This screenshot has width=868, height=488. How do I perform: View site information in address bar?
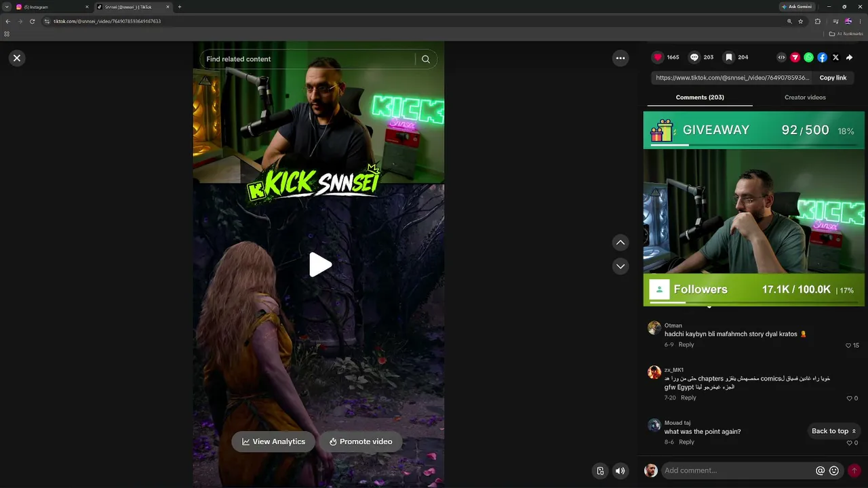47,21
